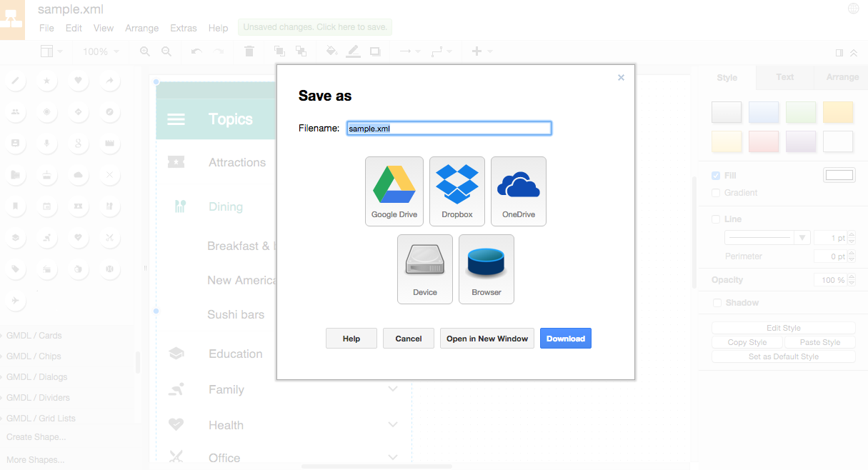Click the Undo arrow icon

(196, 51)
